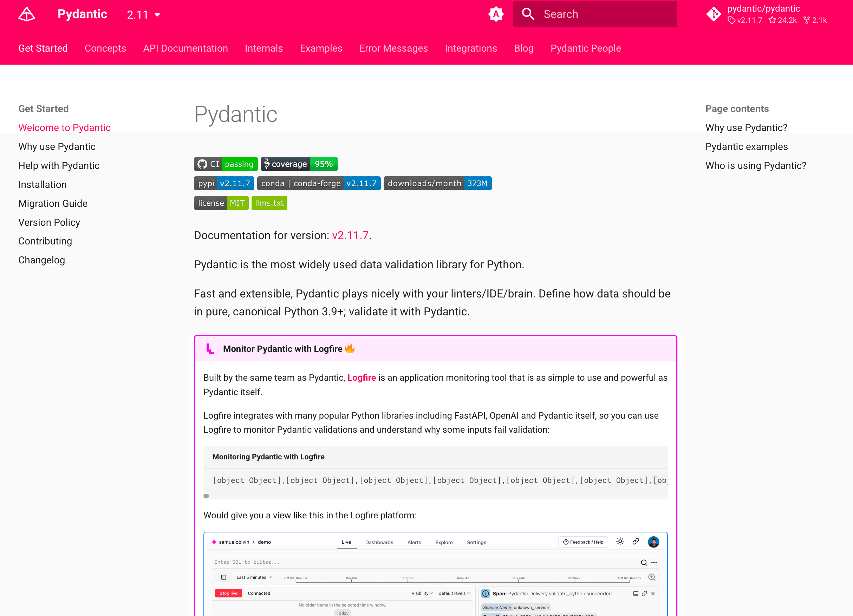The image size is (853, 616).
Task: Go to Why use Pydantic sidebar page
Action: (57, 147)
